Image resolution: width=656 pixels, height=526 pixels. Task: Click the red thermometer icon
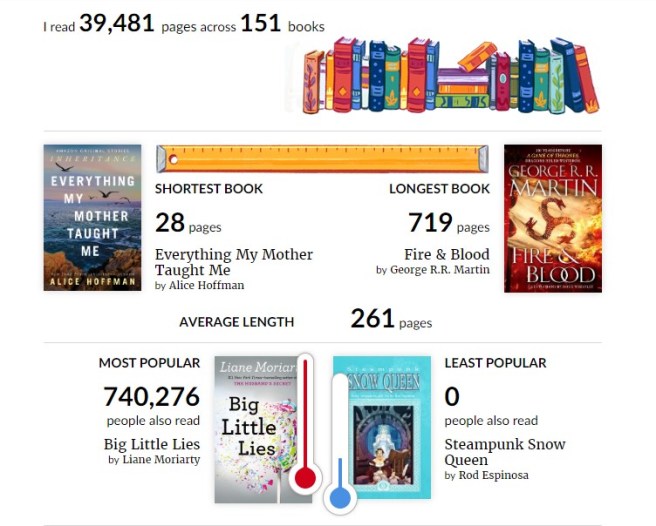(306, 430)
